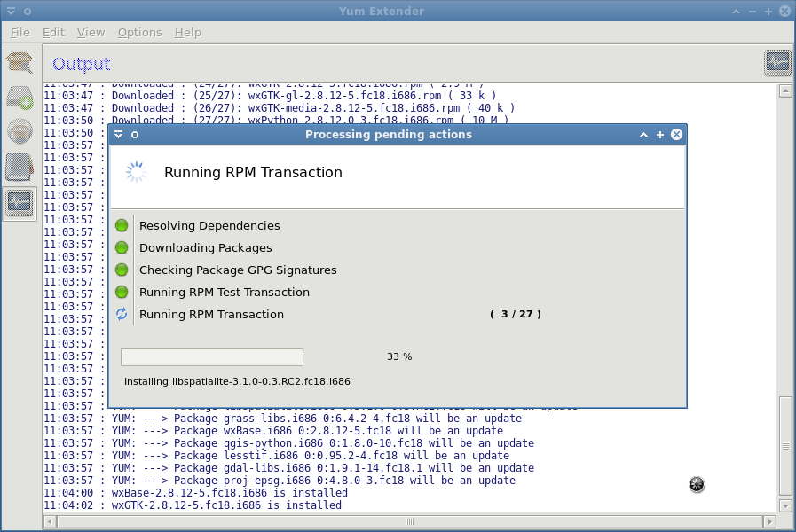Image resolution: width=796 pixels, height=532 pixels.
Task: Click the ( 3 / 27 ) counter text
Action: point(516,315)
